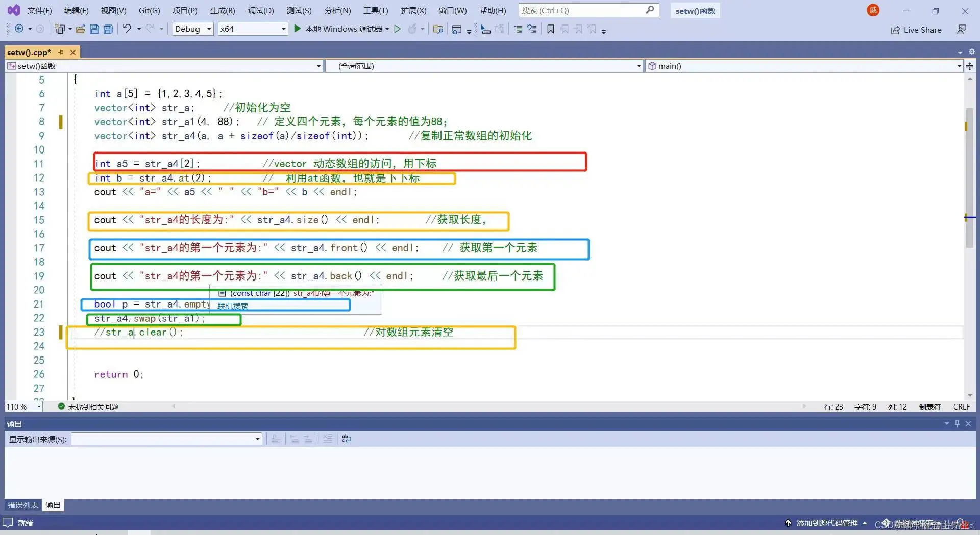Viewport: 980px width, 535px height.
Task: Open the Git(G) menu
Action: (x=149, y=10)
